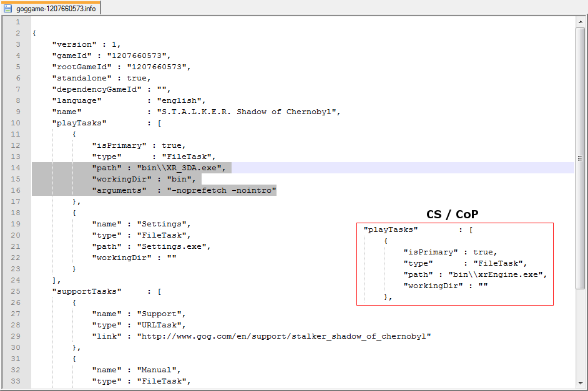Click the "gameId" key text
This screenshot has height=391, width=588.
coord(72,56)
